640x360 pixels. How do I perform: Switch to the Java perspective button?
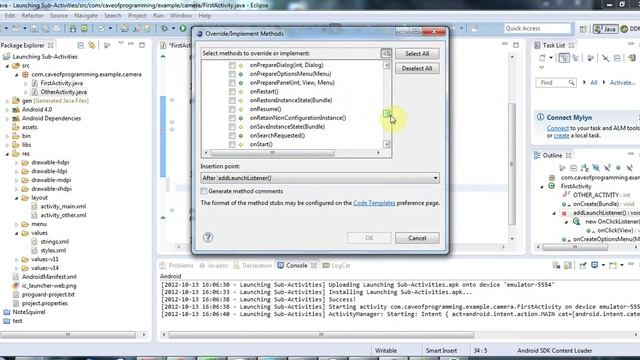click(605, 29)
